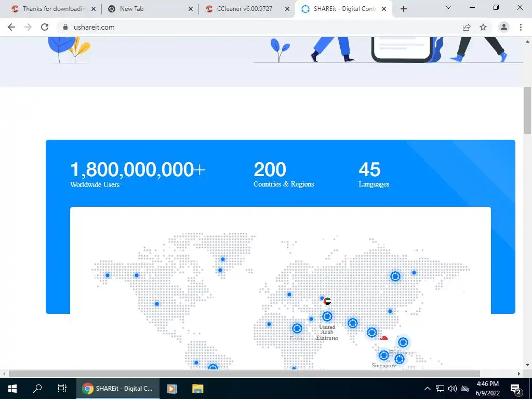The width and height of the screenshot is (532, 399).
Task: Click the Egypt map marker
Action: point(297,328)
